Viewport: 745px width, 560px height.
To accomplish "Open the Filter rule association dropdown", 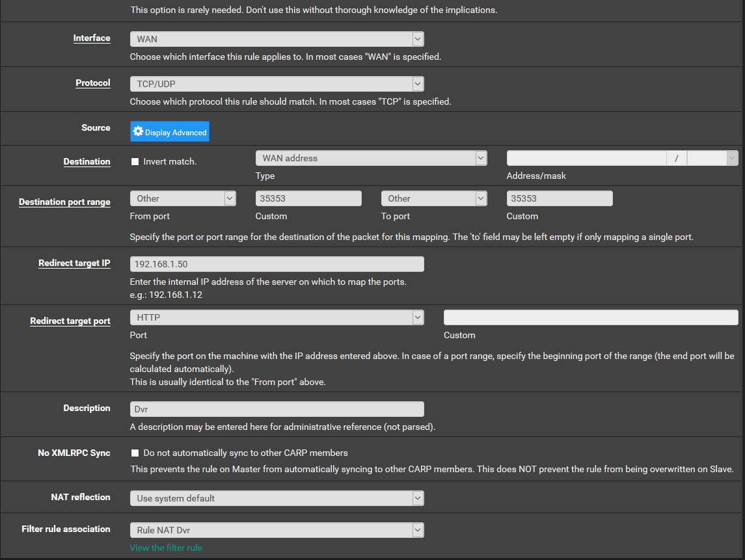I will coord(277,530).
